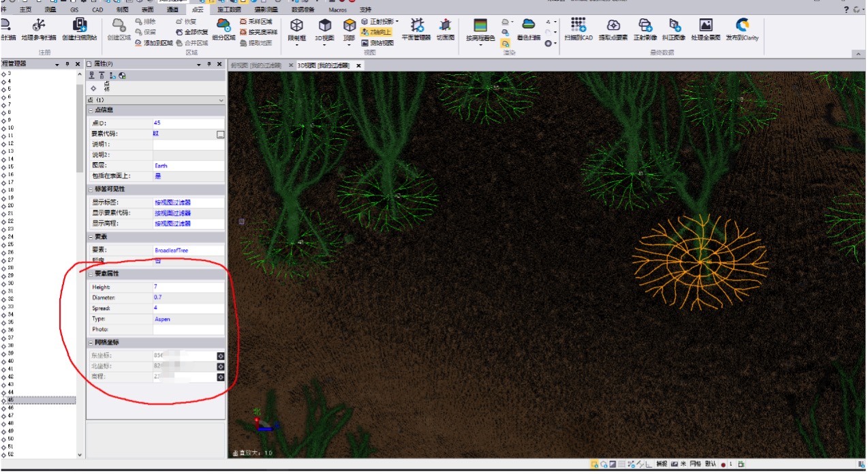This screenshot has height=474, width=868.
Task: Collapse the 标签可见性 section
Action: click(91, 189)
